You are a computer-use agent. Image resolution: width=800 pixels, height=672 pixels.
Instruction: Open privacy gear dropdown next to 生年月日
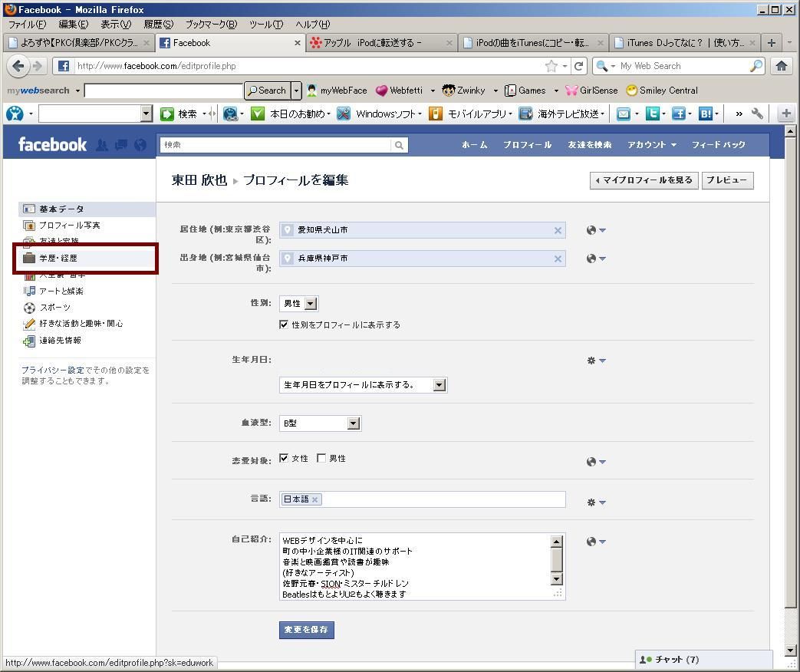[x=596, y=361]
